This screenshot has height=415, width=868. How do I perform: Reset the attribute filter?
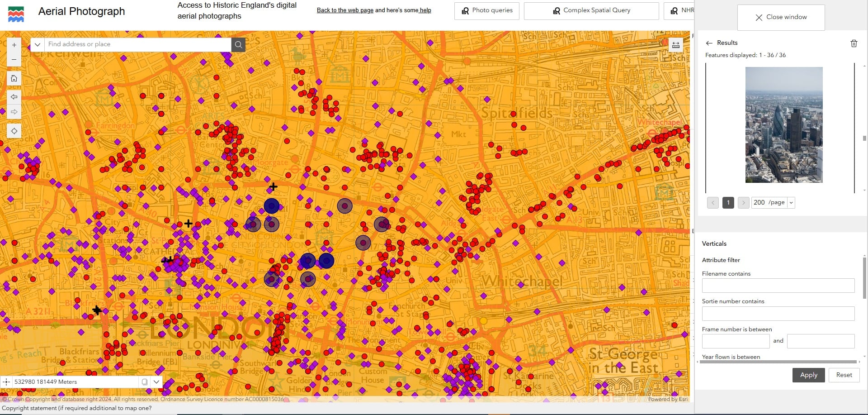(844, 375)
